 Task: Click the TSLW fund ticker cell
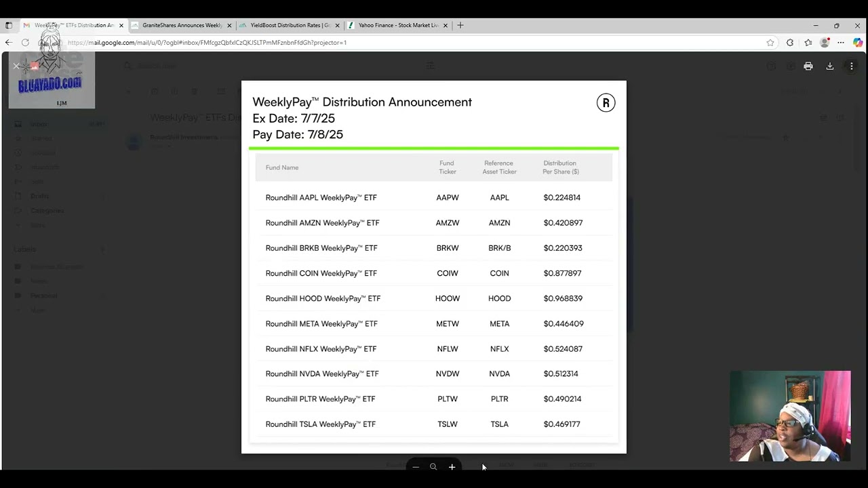point(448,424)
